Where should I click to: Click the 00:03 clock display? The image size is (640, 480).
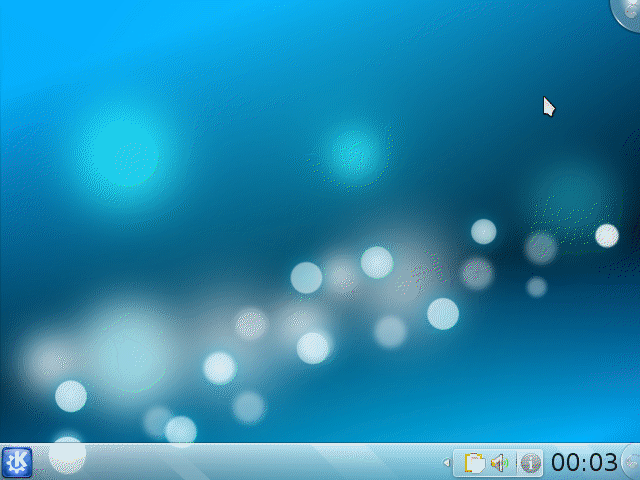584,463
